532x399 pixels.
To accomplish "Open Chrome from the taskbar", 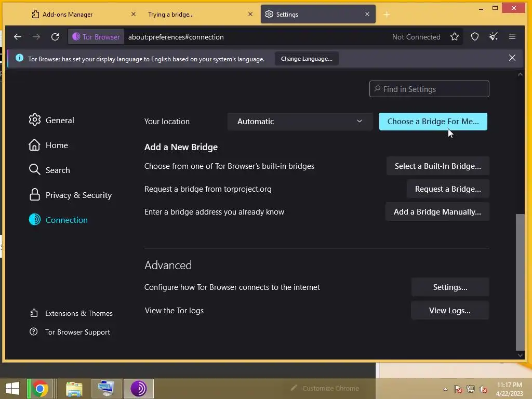I will point(40,389).
